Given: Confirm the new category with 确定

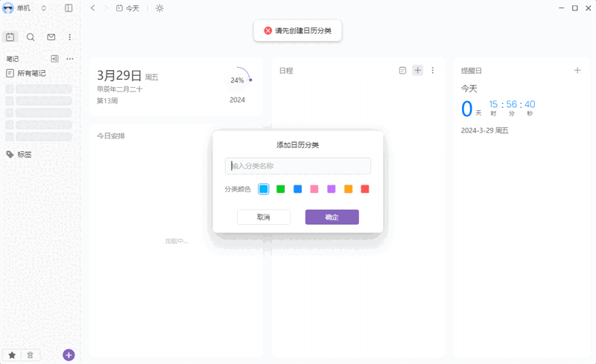Looking at the screenshot, I should pos(332,217).
